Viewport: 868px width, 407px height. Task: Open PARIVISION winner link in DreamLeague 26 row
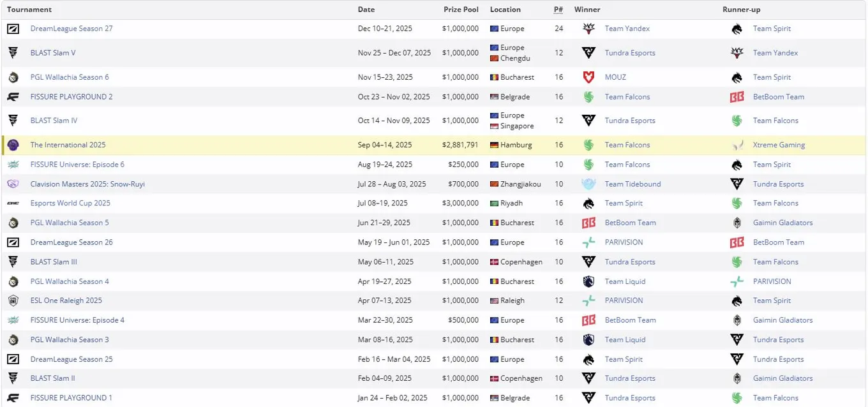point(624,242)
